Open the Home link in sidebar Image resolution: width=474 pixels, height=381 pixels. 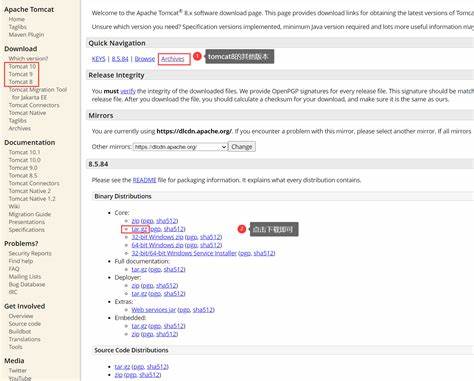point(17,19)
